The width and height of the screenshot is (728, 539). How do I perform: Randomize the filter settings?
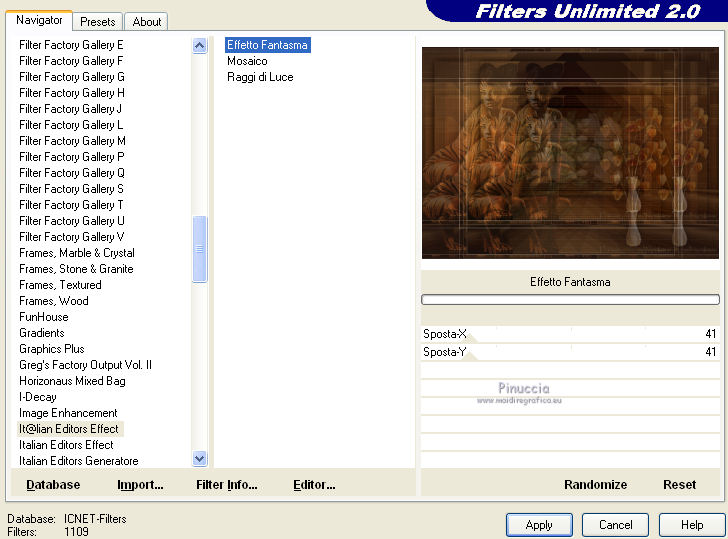pos(595,485)
